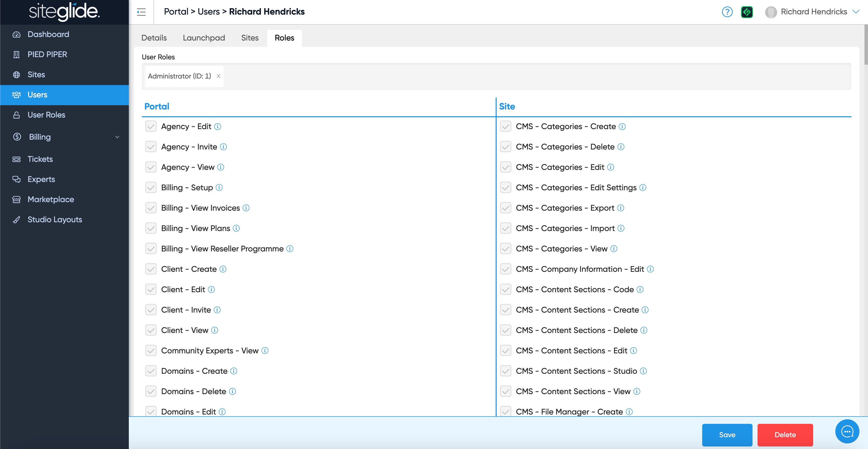Screen dimensions: 868x449
Task: Expand the Billing menu chevron in sidebar
Action: [x=117, y=137]
